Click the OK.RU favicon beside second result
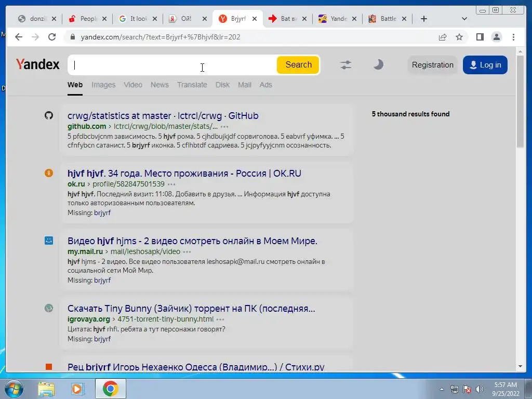Screen dimensions: 532x399 point(49,173)
